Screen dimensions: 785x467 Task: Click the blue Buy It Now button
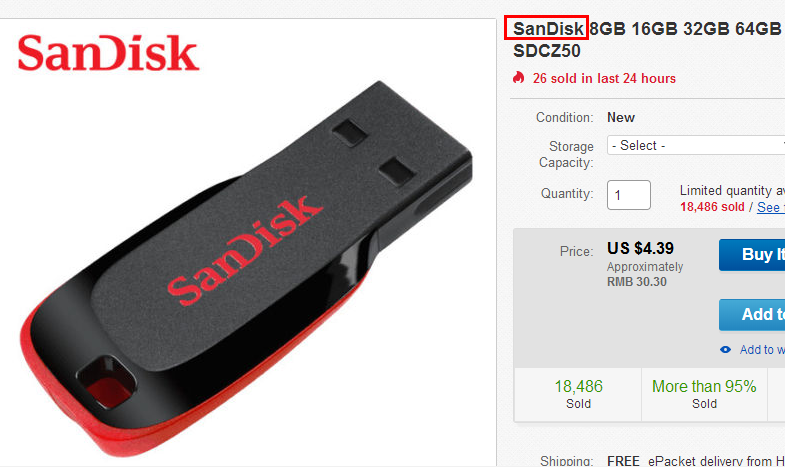pyautogui.click(x=752, y=255)
